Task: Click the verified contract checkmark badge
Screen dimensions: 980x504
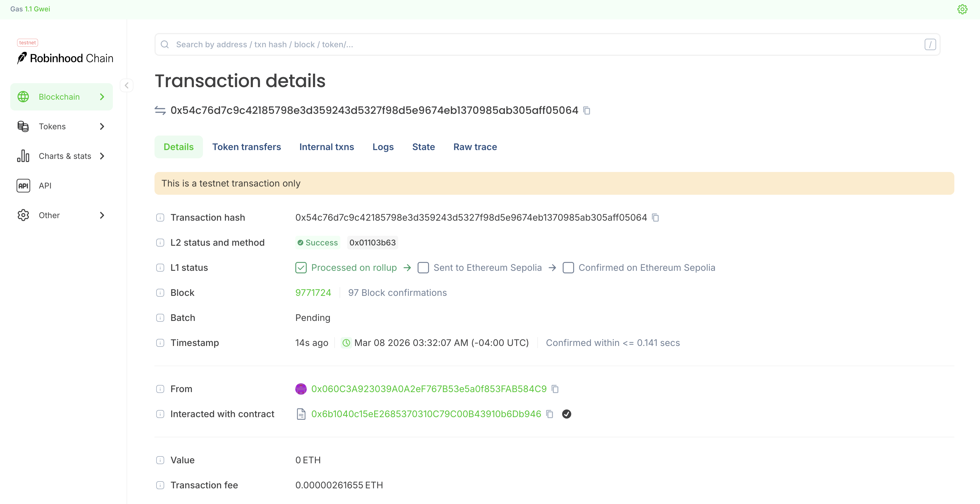Action: tap(566, 414)
